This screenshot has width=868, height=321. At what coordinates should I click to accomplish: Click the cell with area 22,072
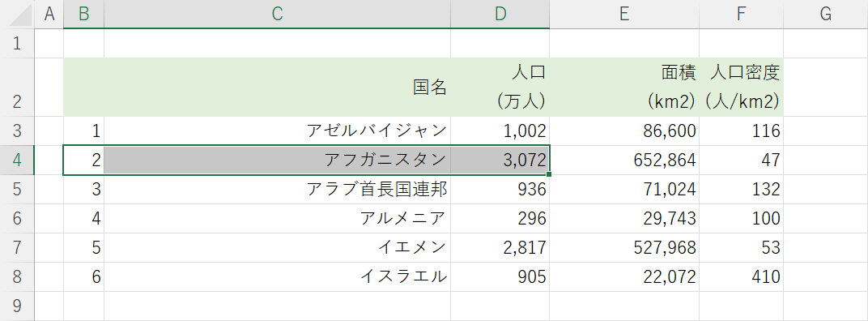[624, 276]
